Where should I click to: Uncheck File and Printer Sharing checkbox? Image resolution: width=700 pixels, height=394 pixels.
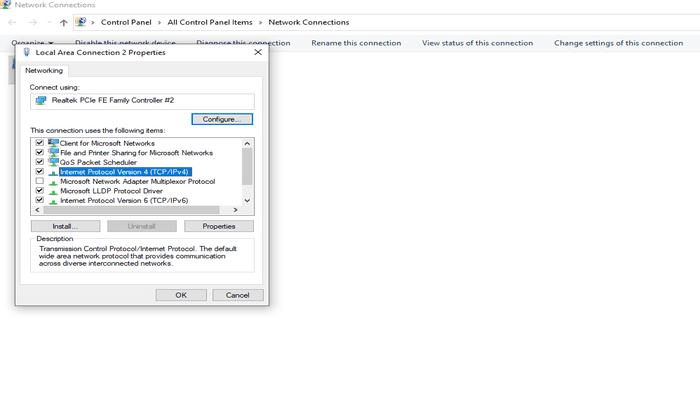[40, 152]
